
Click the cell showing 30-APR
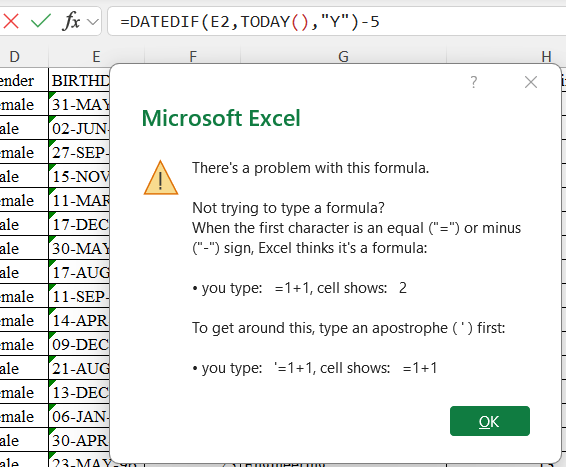point(79,440)
